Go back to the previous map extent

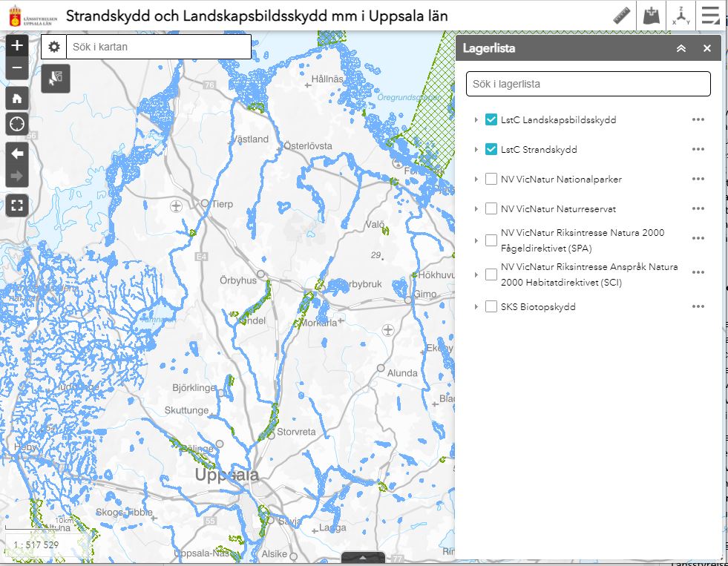click(17, 154)
